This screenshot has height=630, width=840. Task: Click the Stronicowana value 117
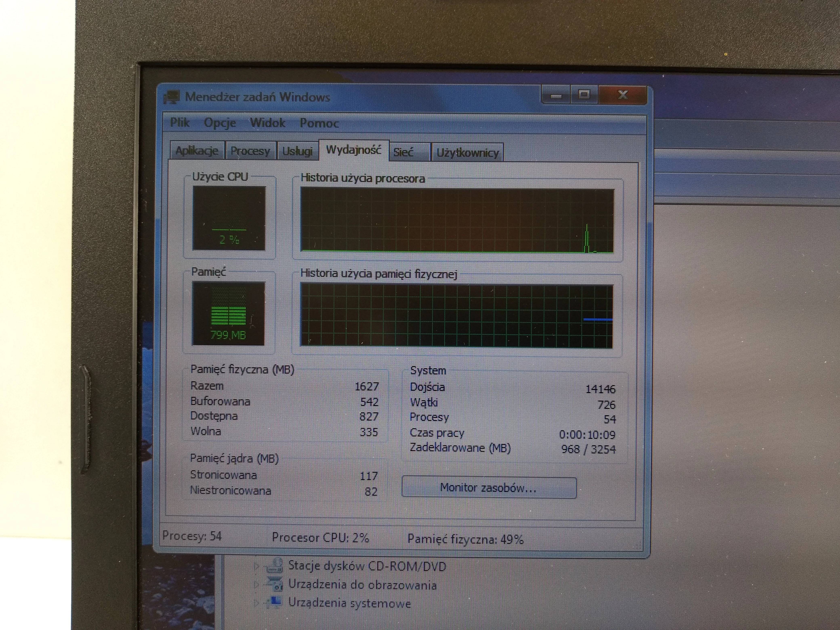[369, 476]
